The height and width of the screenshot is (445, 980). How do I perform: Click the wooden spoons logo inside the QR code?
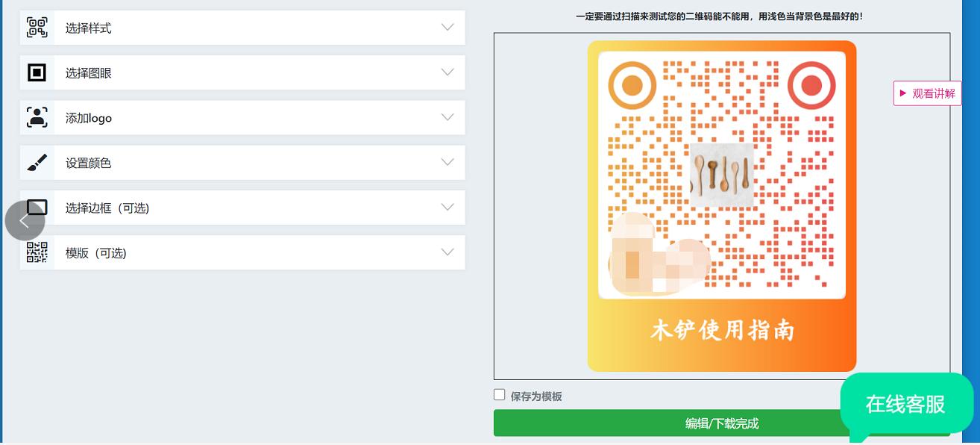pos(722,174)
